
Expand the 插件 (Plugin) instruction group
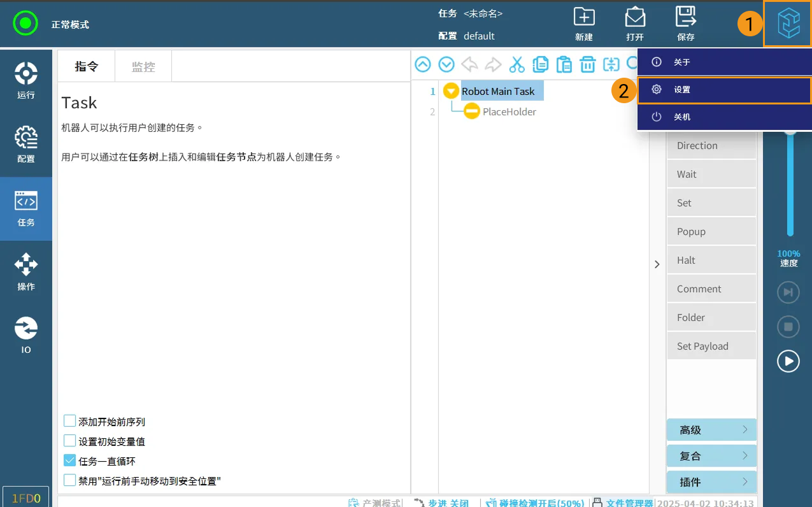(711, 482)
